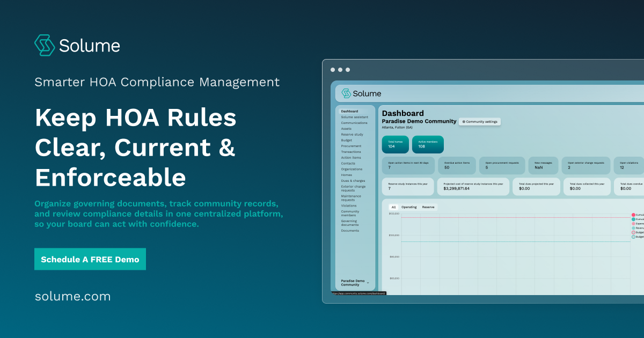This screenshot has height=338, width=644.
Task: Click the Active members 108 card
Action: 428,144
